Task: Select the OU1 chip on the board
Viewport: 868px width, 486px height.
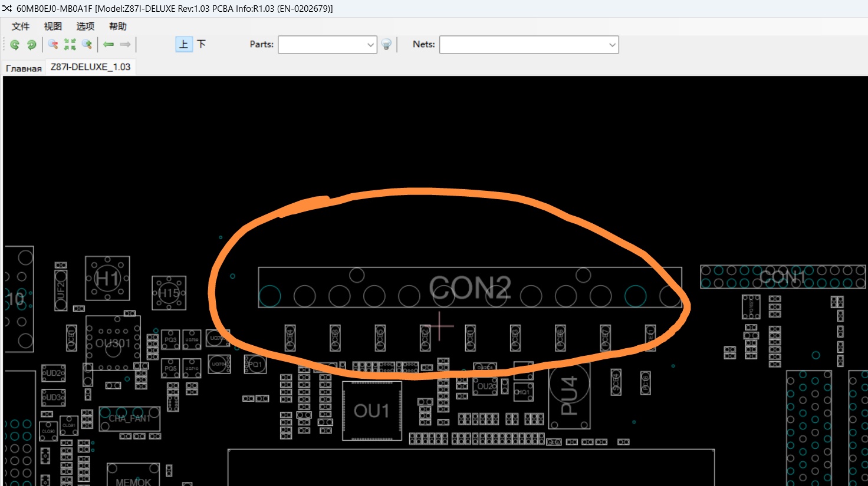Action: pos(371,411)
